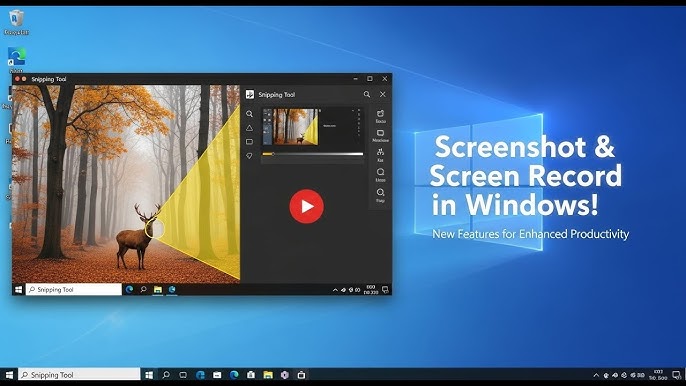Select the zoom magnifier tool in the left tool column
686x386 pixels.
click(249, 114)
